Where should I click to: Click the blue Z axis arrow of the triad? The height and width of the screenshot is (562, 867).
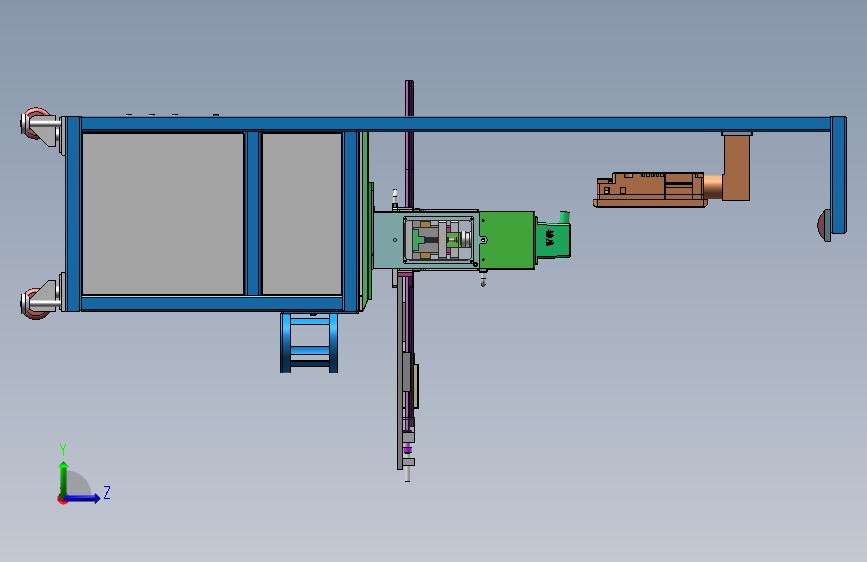pos(83,498)
